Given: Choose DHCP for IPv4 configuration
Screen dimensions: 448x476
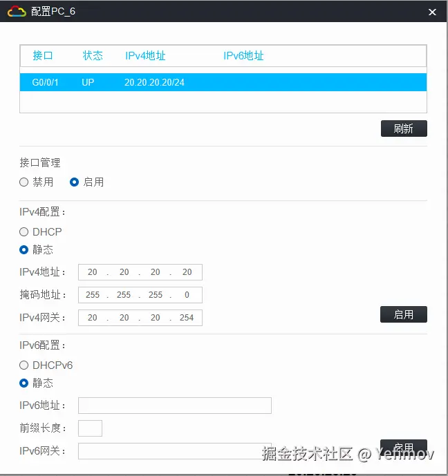Looking at the screenshot, I should (x=24, y=232).
